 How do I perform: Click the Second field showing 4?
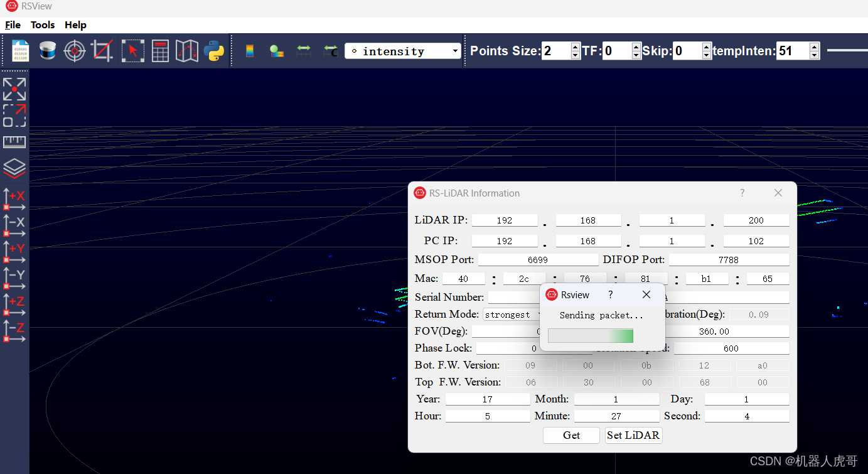pos(747,416)
